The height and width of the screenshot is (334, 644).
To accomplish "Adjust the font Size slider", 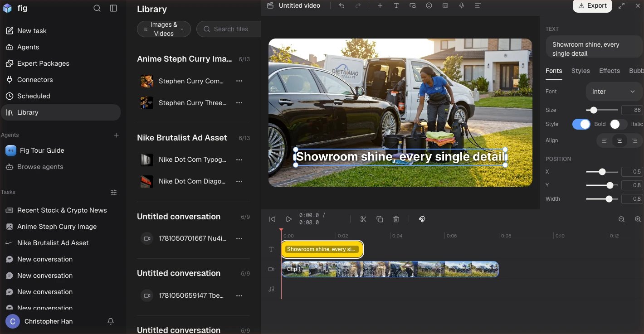I will pos(602,110).
